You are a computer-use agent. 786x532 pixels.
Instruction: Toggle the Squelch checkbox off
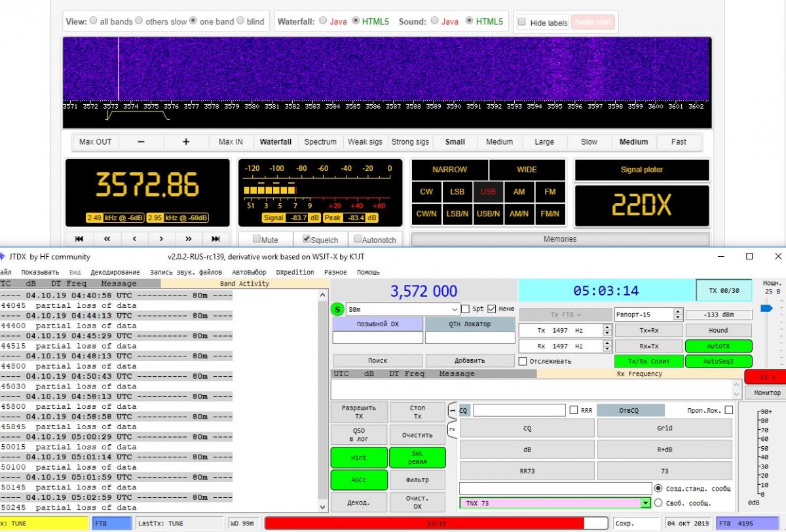click(x=306, y=240)
